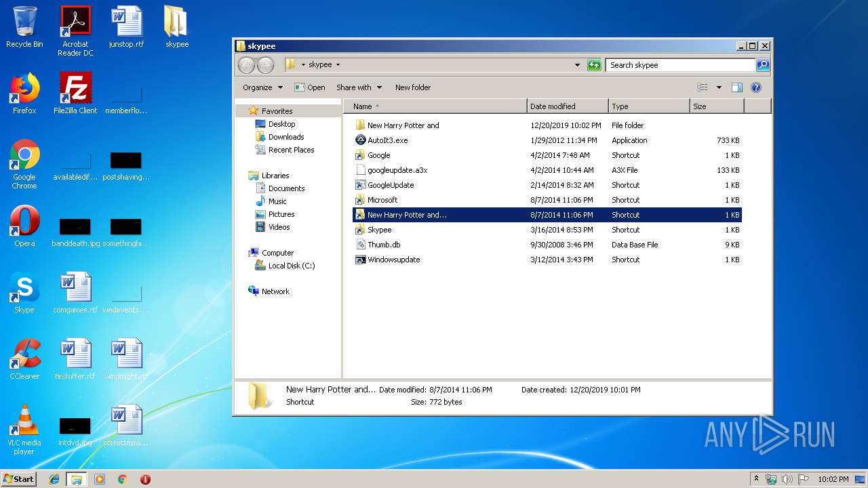Open the Organize dropdown menu
This screenshot has height=488, width=868.
(x=262, y=87)
